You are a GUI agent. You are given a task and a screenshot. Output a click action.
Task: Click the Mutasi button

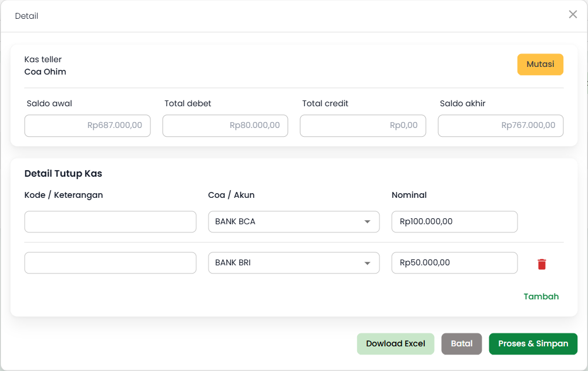click(x=540, y=65)
